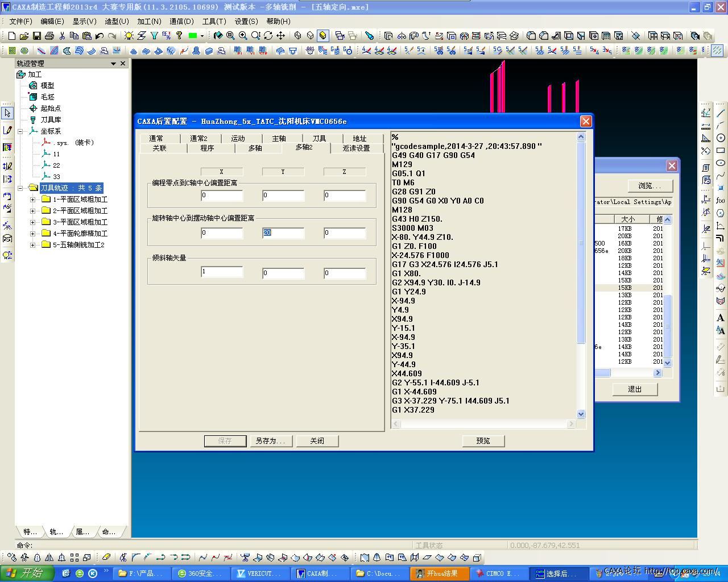The image size is (728, 582).
Task: Click the zoom window magnifier icon
Action: click(230, 35)
